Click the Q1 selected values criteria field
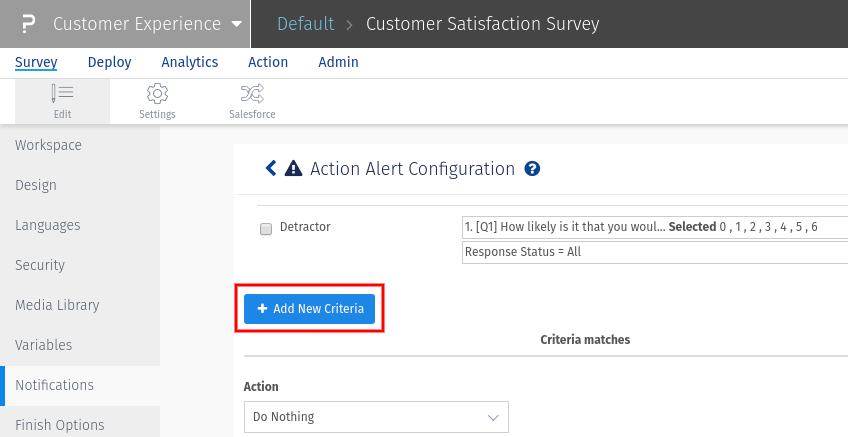This screenshot has width=848, height=437. (x=655, y=227)
